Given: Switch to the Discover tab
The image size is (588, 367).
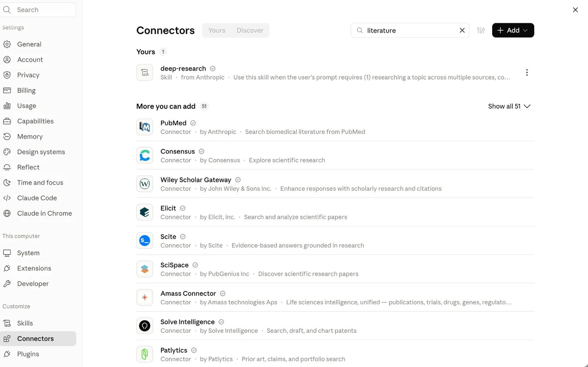Looking at the screenshot, I should coord(250,30).
